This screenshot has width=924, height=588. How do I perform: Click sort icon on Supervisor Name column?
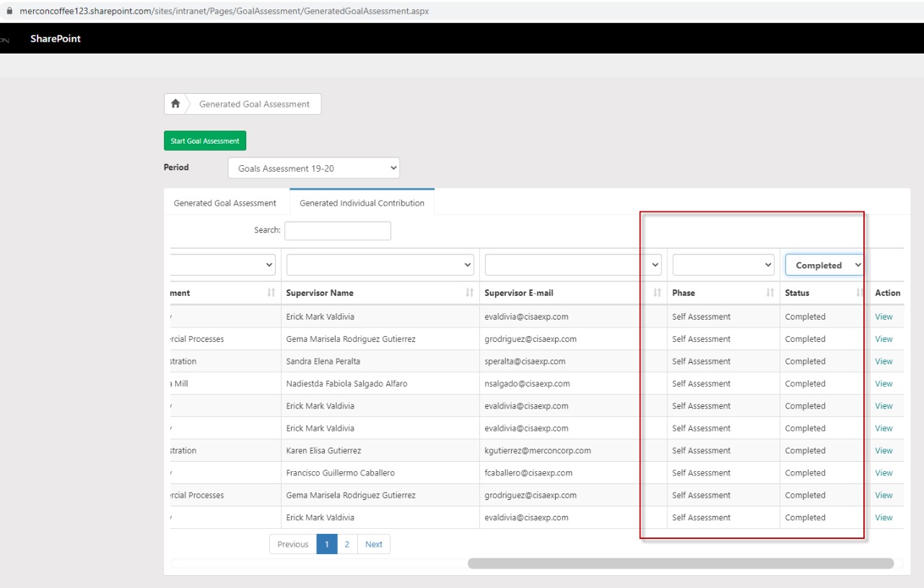(x=469, y=293)
